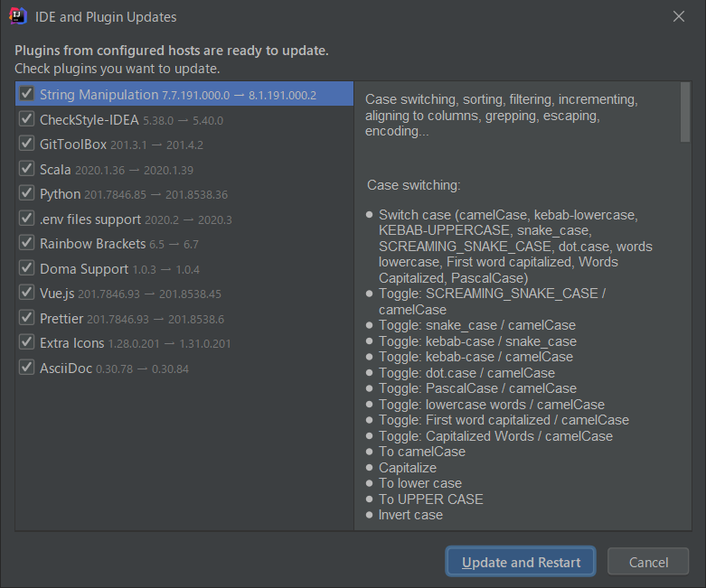The height and width of the screenshot is (588, 706).
Task: Click the 'To UPPER CASE' list entry
Action: click(431, 499)
